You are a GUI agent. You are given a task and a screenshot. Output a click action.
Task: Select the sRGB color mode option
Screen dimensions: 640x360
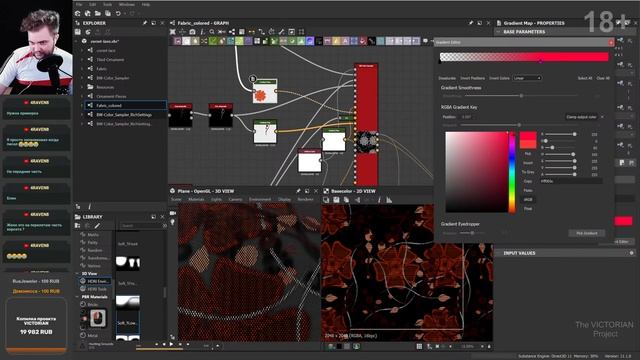click(x=528, y=200)
